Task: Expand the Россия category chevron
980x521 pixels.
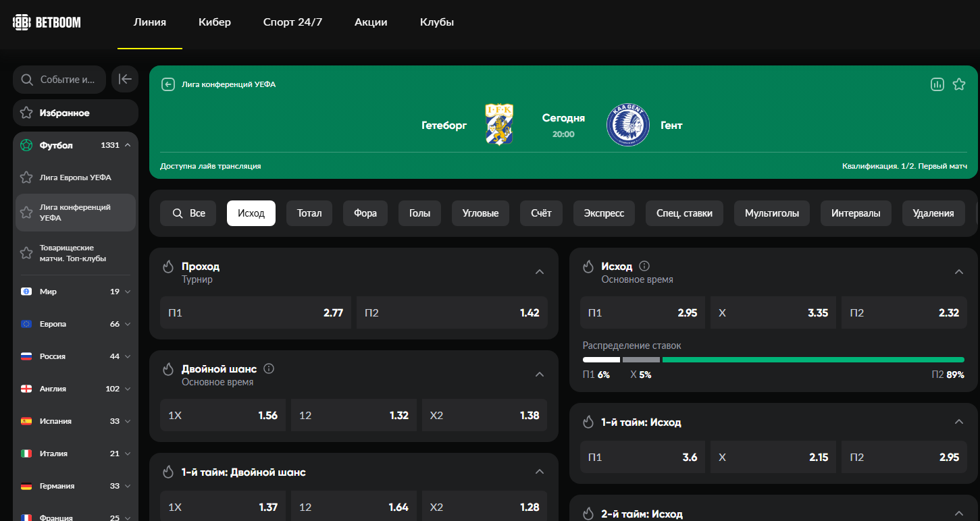Action: pos(128,356)
